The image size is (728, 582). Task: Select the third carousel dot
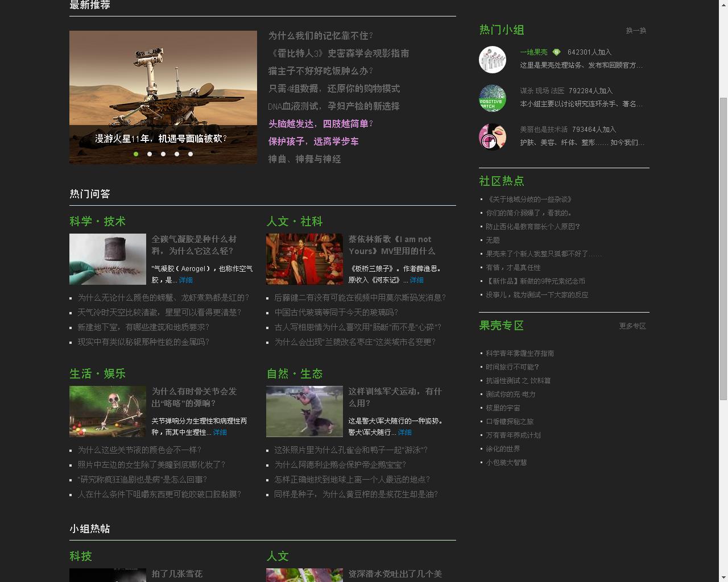point(163,154)
